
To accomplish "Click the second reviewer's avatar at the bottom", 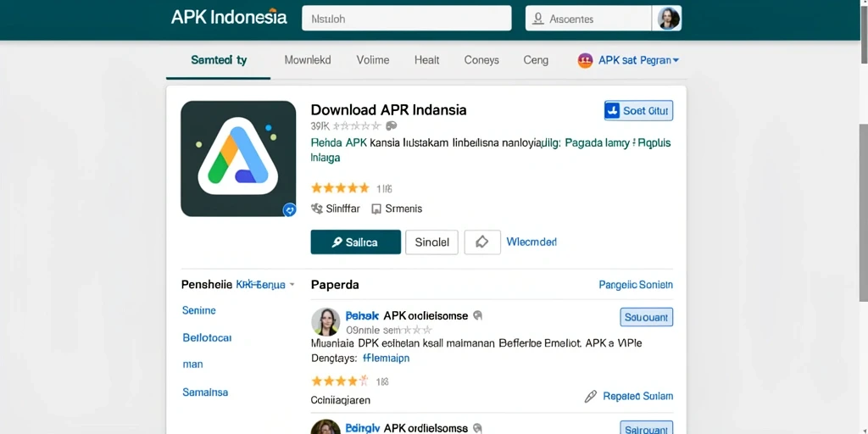I will (x=325, y=427).
